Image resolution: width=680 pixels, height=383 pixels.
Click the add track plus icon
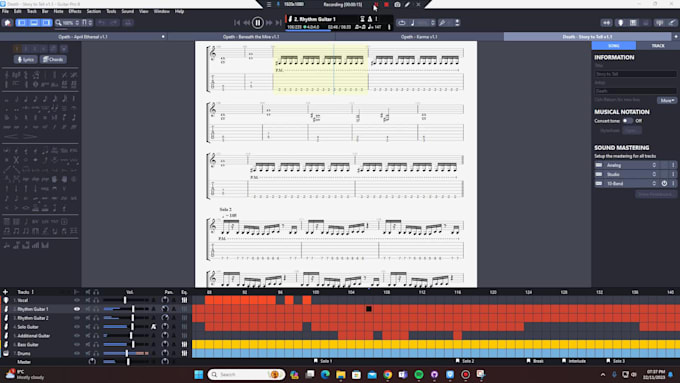click(x=5, y=292)
